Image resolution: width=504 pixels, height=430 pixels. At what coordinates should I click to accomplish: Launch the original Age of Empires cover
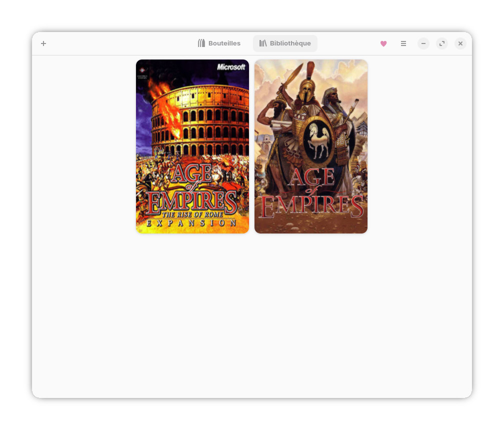pos(310,146)
